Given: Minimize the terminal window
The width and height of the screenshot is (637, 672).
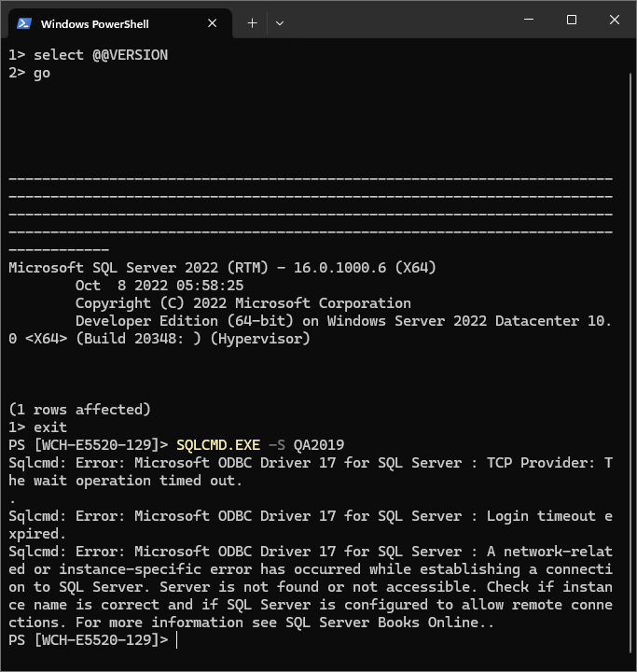Looking at the screenshot, I should tap(529, 21).
